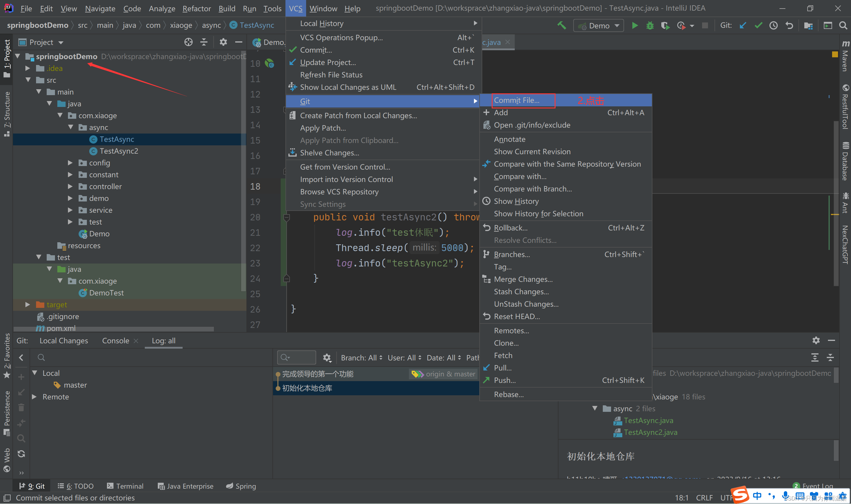851x504 pixels.
Task: Select Commit File... in Git submenu
Action: point(516,100)
